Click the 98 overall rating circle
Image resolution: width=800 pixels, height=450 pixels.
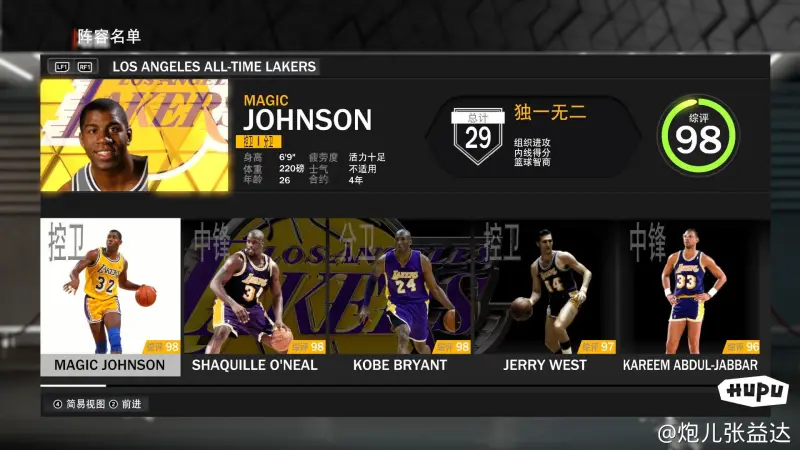(x=698, y=135)
